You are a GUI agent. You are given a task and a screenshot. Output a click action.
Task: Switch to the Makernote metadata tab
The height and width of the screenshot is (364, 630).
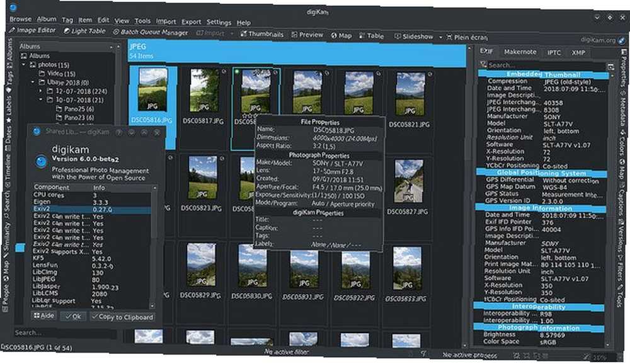tap(520, 52)
